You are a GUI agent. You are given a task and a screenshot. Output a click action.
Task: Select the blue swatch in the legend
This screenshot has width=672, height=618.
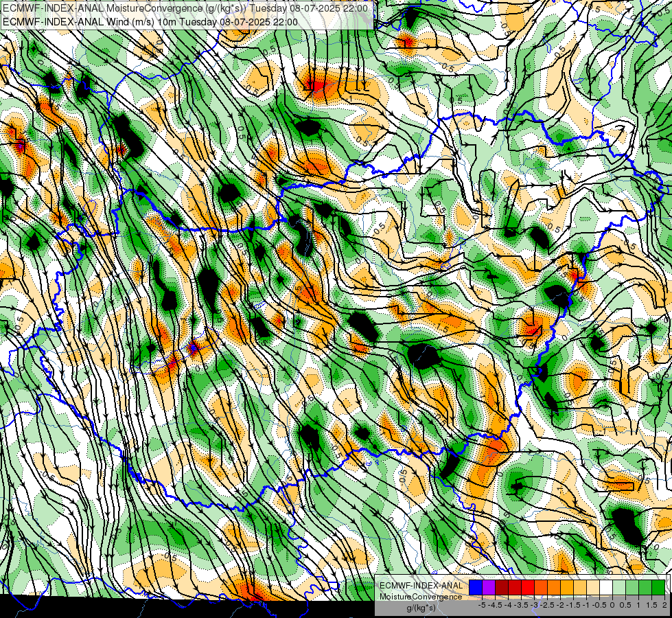point(476,587)
